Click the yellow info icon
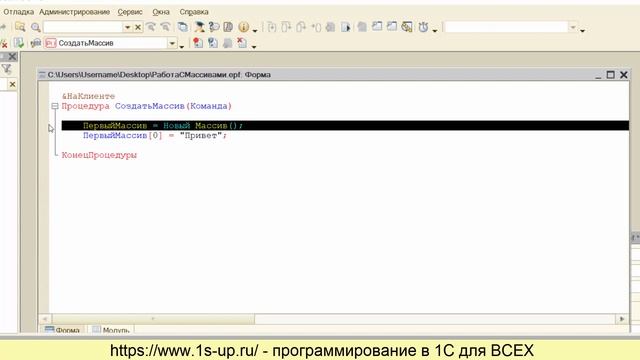The image size is (640, 360). (244, 27)
